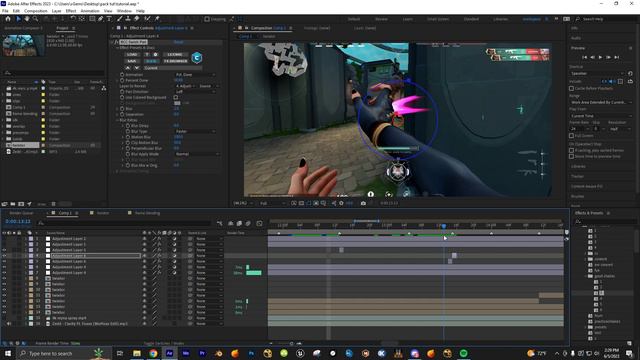
Task: Expand Adjustment Layer 4 properties triangle
Action: click(x=25, y=256)
